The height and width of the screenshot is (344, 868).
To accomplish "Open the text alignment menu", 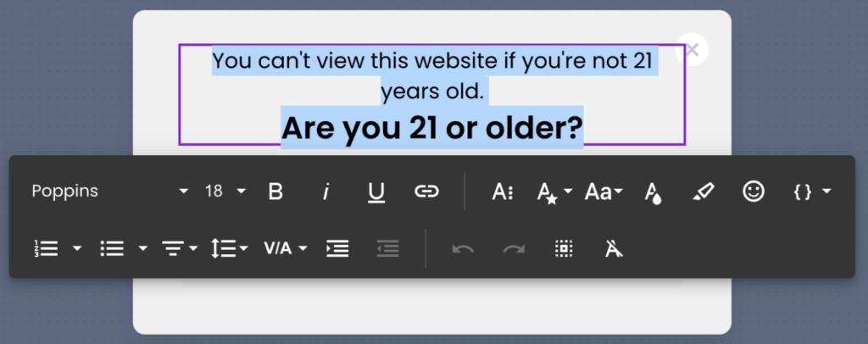I will click(x=180, y=248).
